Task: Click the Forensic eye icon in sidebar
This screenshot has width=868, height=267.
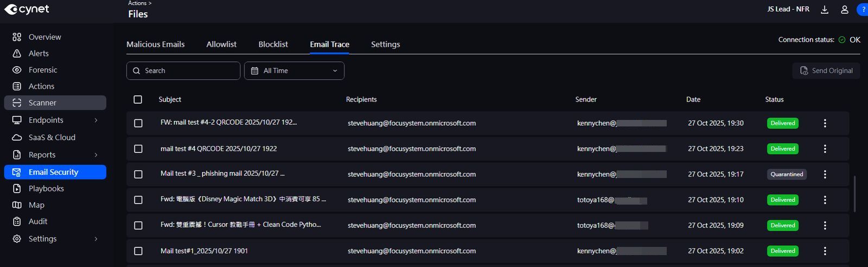Action: [17, 70]
